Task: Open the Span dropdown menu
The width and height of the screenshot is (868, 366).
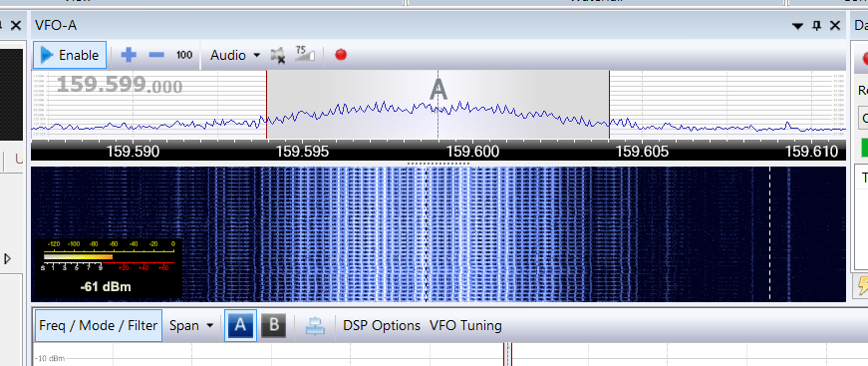Action: point(191,325)
